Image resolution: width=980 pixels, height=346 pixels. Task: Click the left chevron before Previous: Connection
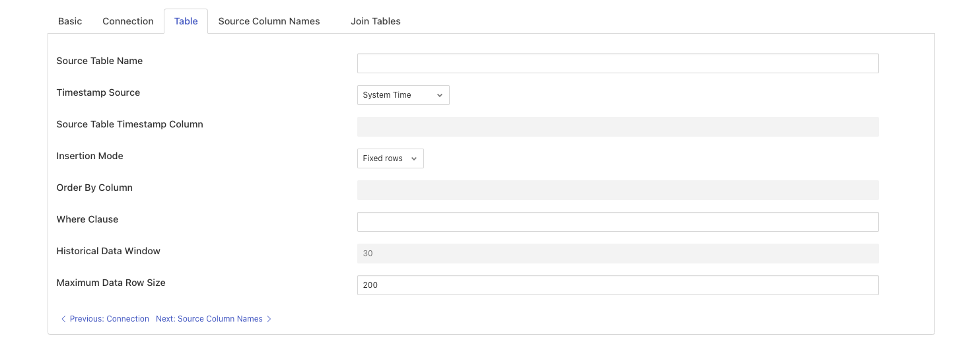[x=63, y=319]
